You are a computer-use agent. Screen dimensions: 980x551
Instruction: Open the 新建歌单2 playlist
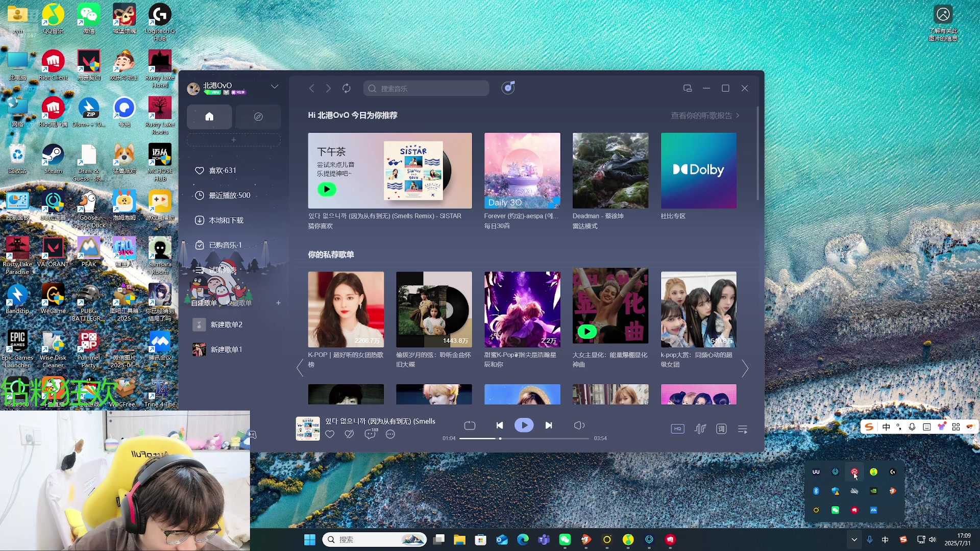(217, 324)
